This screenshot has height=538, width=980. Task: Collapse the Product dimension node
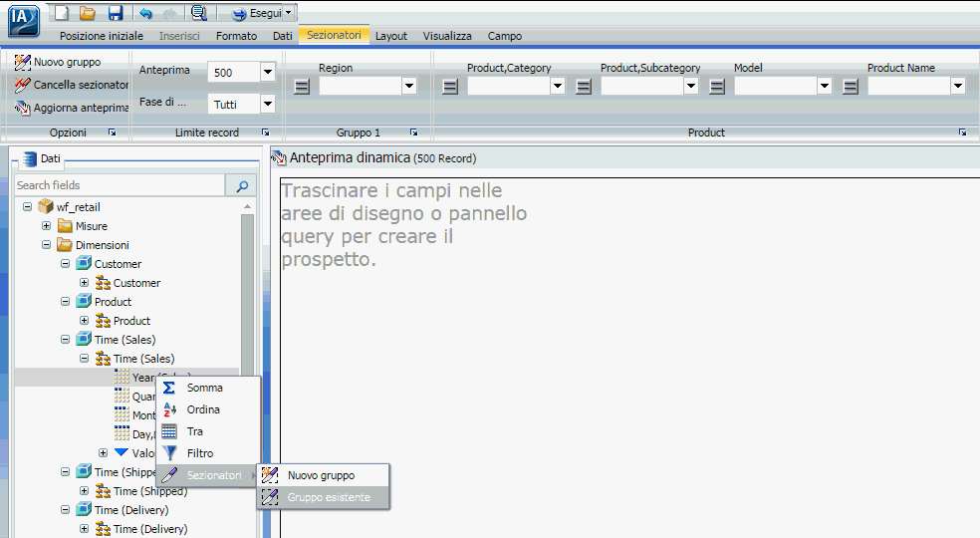point(65,302)
